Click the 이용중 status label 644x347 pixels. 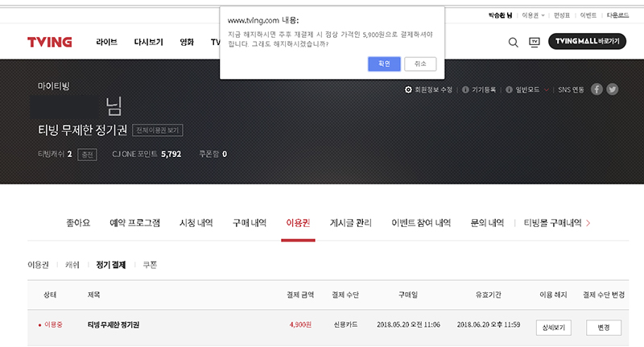tap(53, 324)
